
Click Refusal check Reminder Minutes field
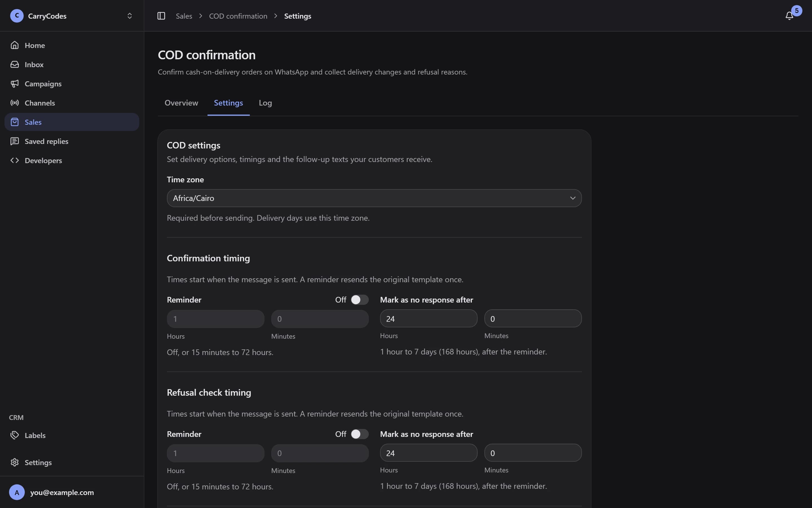pos(320,453)
